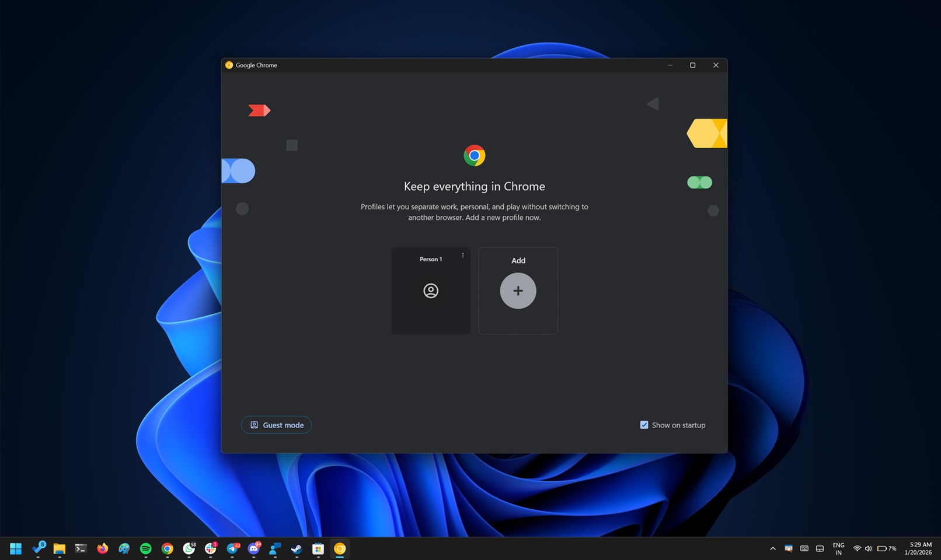Switch to Discord in the taskbar
The width and height of the screenshot is (941, 560).
[x=254, y=548]
